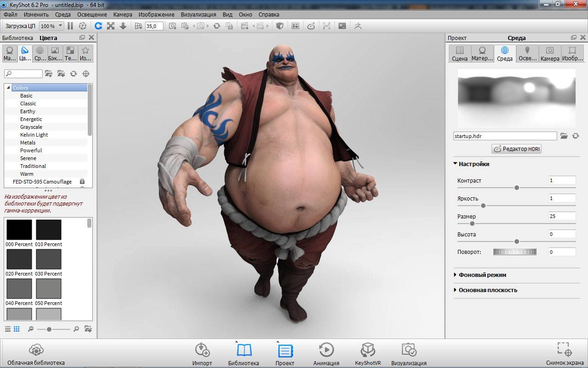Click the zoom-in magnifier below swatches

point(76,329)
